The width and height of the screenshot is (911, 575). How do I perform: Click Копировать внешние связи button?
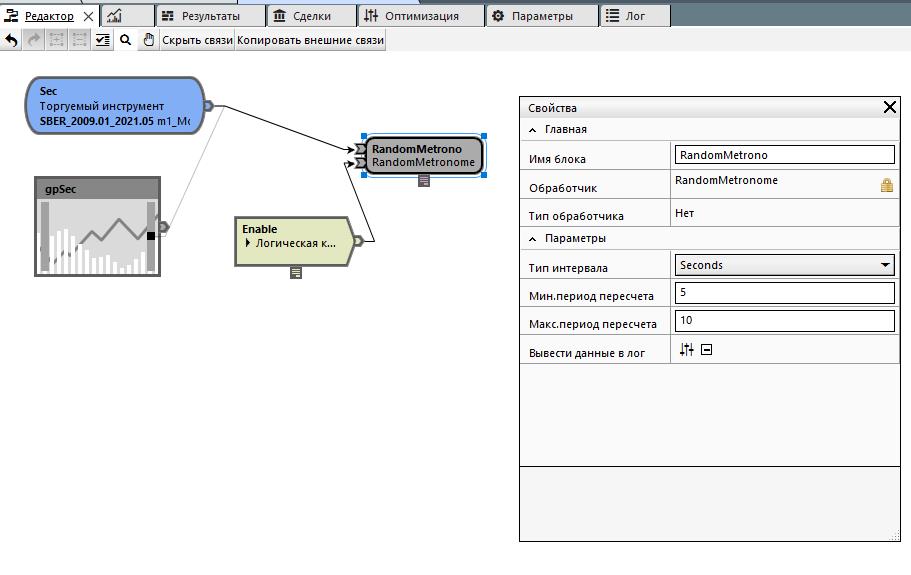310,40
